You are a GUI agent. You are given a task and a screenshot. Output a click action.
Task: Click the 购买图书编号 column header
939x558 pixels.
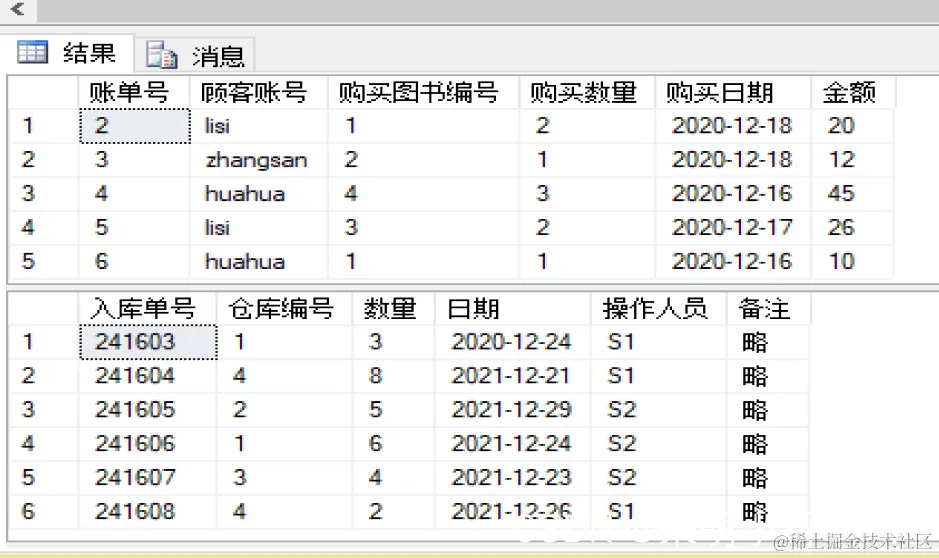[x=423, y=93]
